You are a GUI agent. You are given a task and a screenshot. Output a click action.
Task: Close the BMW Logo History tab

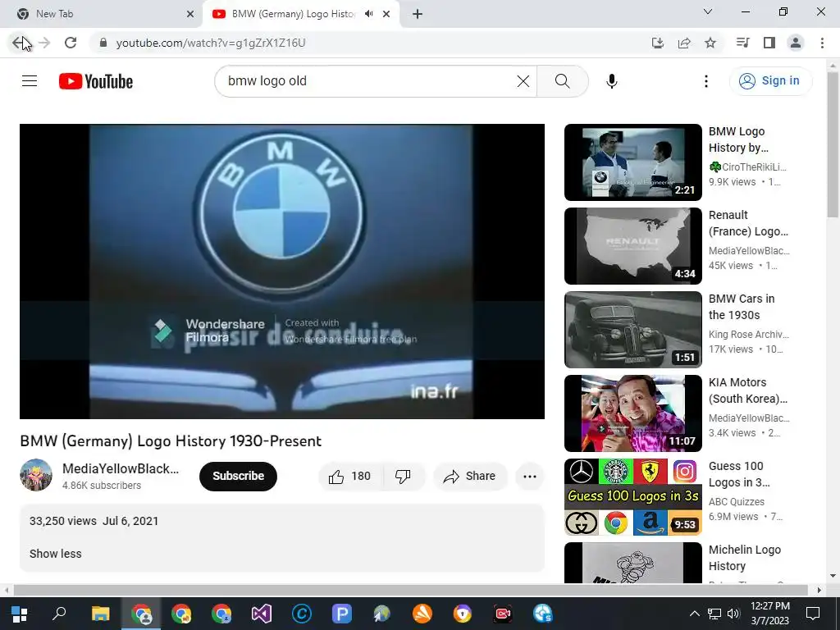[x=386, y=14]
